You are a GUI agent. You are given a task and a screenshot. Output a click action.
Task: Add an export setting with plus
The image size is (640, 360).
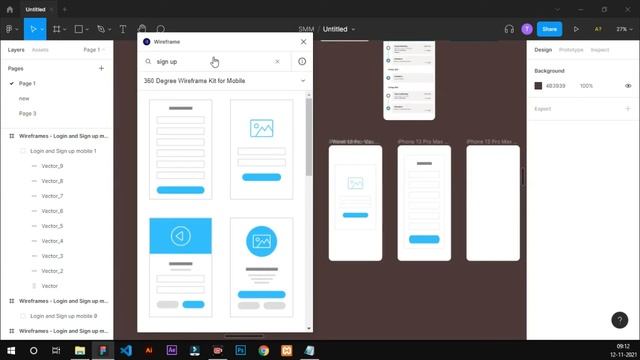point(628,109)
